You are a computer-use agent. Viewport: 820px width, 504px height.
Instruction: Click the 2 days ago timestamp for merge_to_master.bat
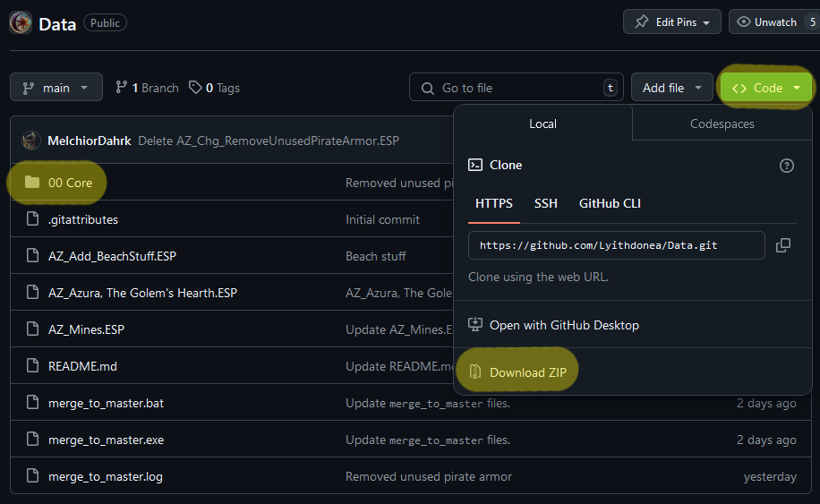(766, 403)
